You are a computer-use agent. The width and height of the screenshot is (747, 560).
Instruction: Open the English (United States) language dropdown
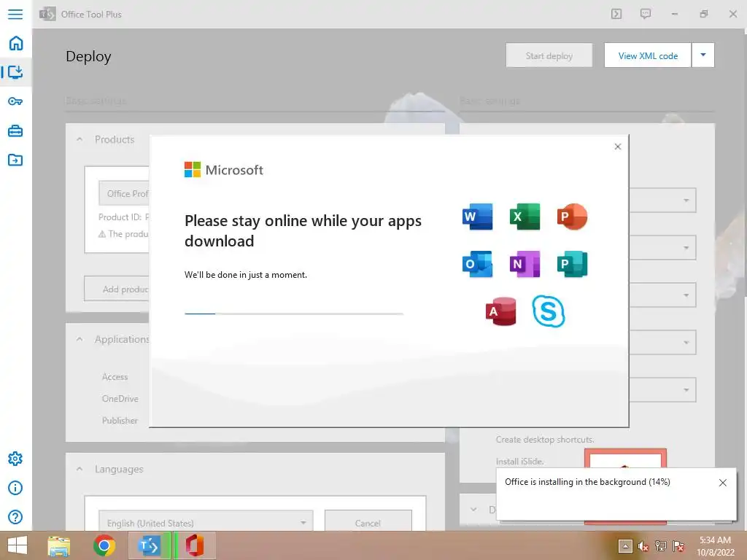[x=206, y=522]
